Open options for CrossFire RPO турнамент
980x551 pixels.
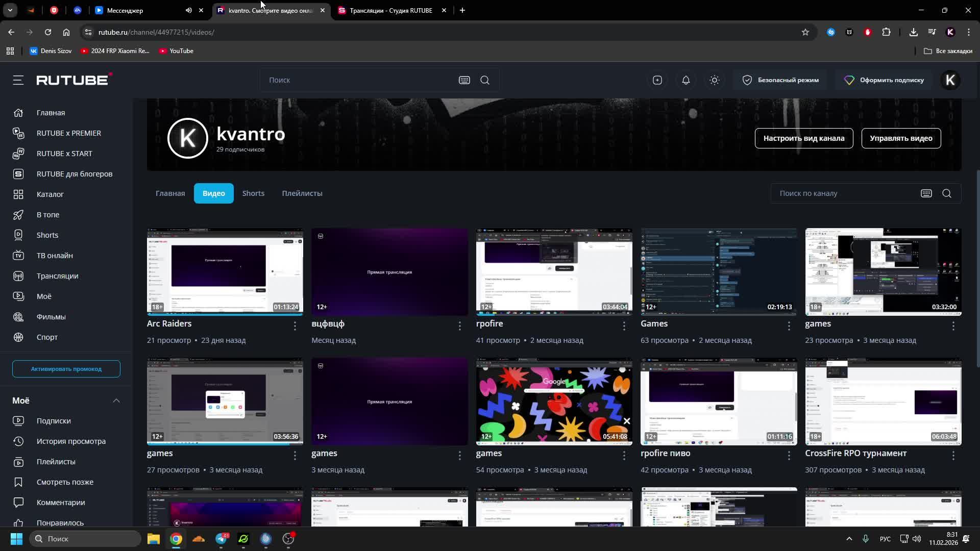pos(953,455)
